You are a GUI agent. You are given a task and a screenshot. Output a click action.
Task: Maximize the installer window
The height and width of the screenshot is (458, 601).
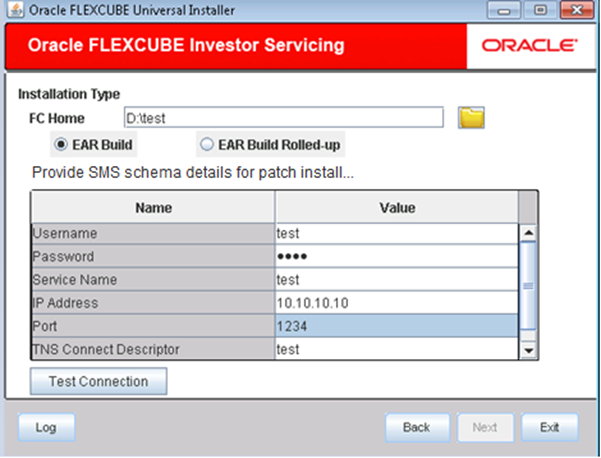(x=540, y=10)
